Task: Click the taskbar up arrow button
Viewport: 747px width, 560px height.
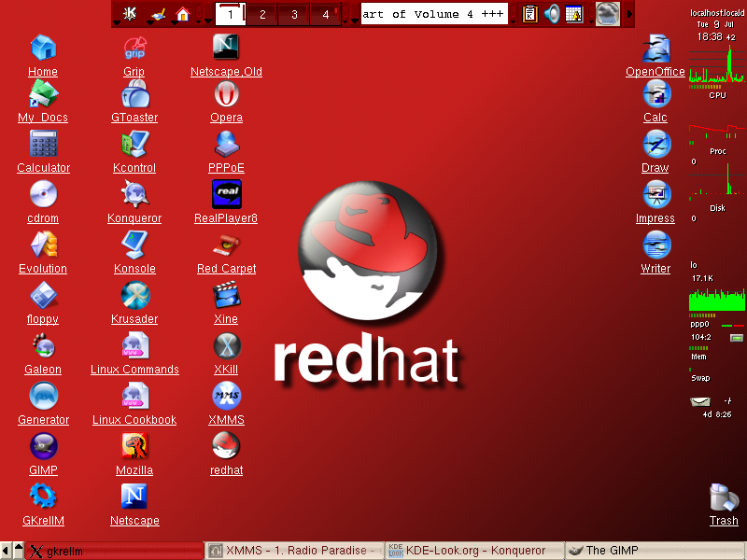Action: [x=18, y=551]
